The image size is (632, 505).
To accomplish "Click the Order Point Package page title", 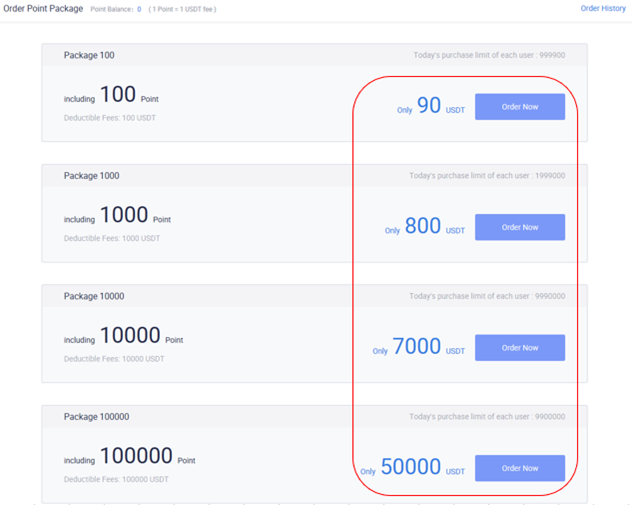I will click(43, 8).
